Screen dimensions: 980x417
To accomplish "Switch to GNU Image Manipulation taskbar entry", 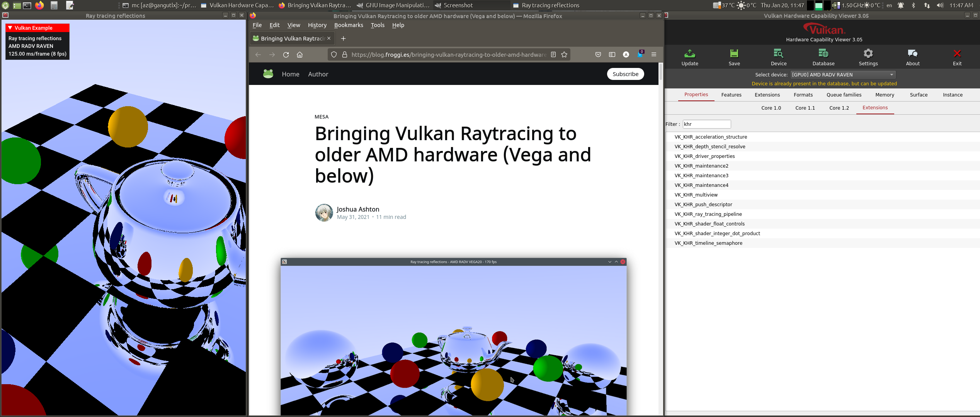I will click(x=393, y=5).
